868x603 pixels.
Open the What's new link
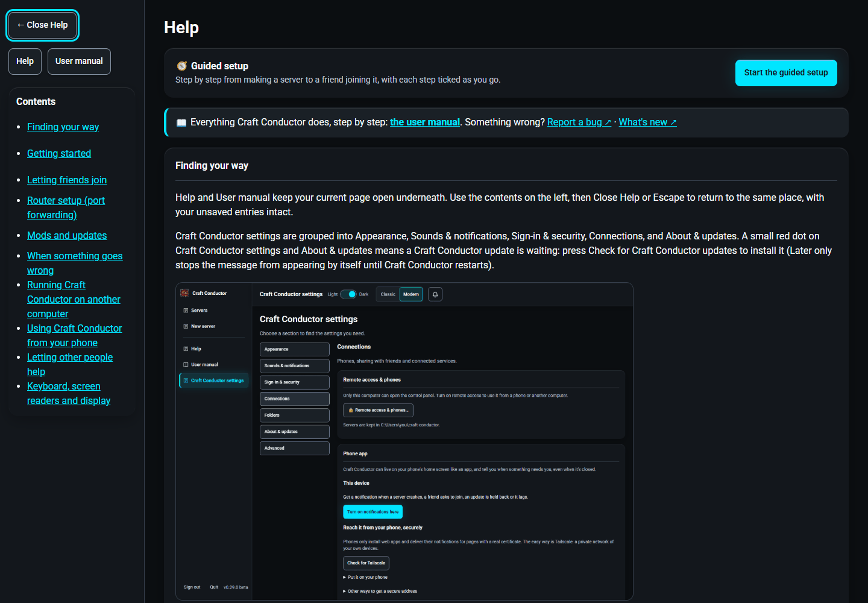tap(648, 122)
